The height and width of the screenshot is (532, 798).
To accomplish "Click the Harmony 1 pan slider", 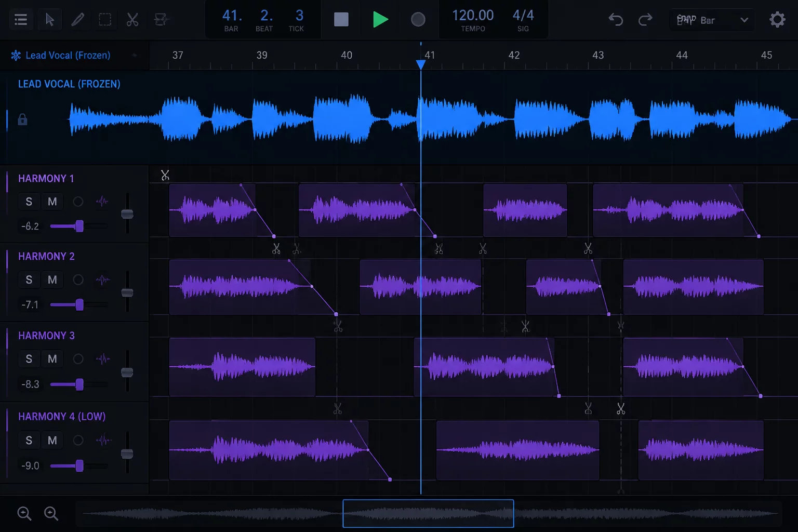I will 79,226.
